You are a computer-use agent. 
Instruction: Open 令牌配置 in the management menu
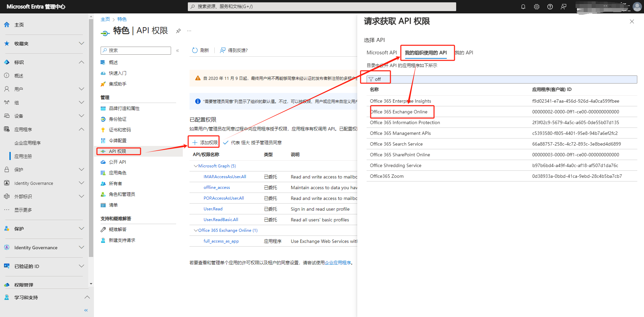[x=117, y=140]
